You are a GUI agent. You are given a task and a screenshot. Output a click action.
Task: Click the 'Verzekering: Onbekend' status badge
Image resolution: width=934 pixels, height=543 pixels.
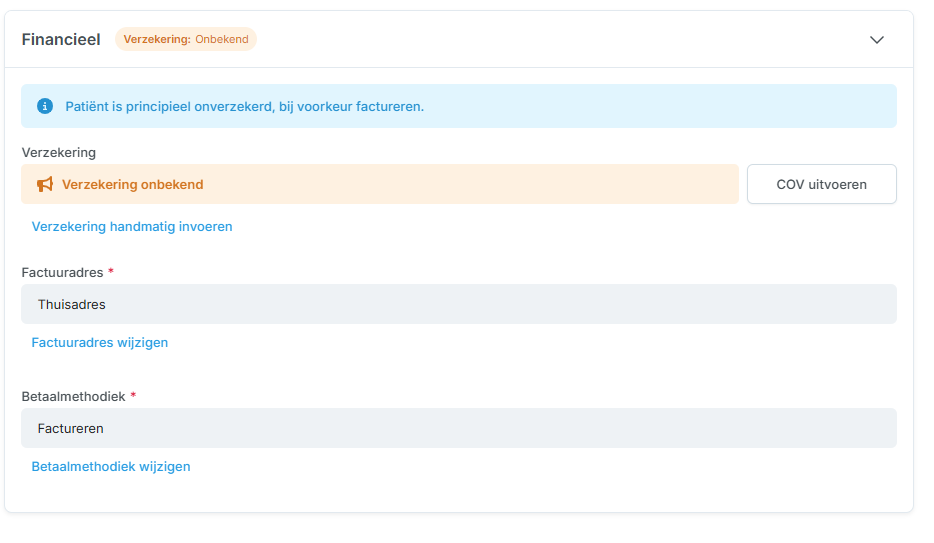pyautogui.click(x=186, y=40)
